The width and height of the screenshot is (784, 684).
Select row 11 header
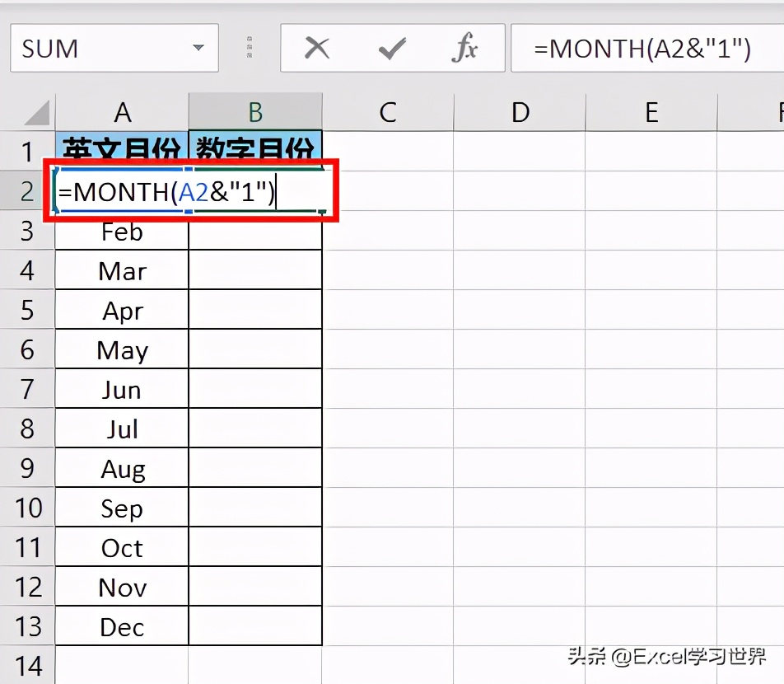27,546
